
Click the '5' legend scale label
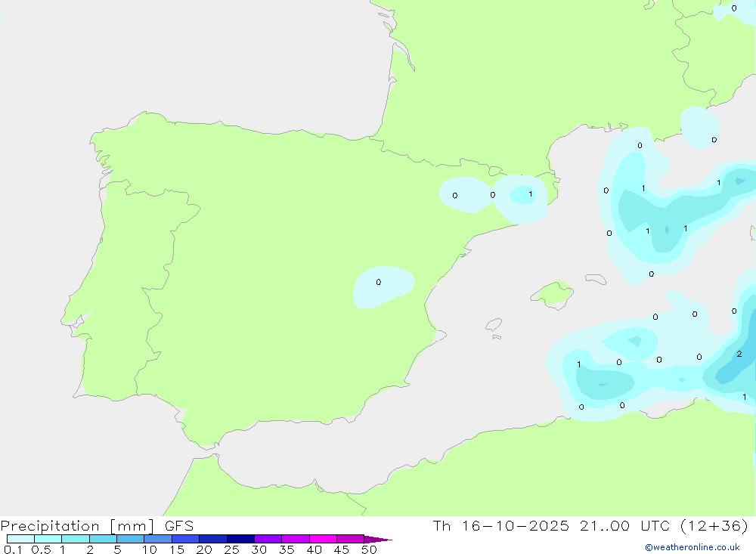pos(117,549)
